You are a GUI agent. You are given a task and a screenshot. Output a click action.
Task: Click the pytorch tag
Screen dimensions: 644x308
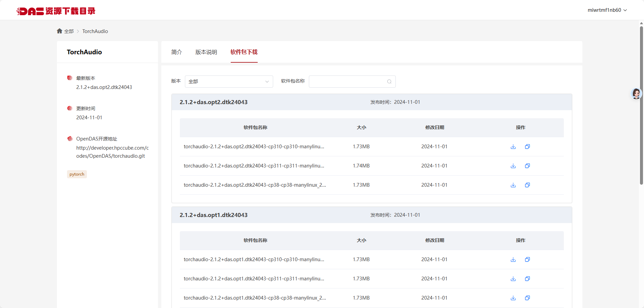click(77, 174)
